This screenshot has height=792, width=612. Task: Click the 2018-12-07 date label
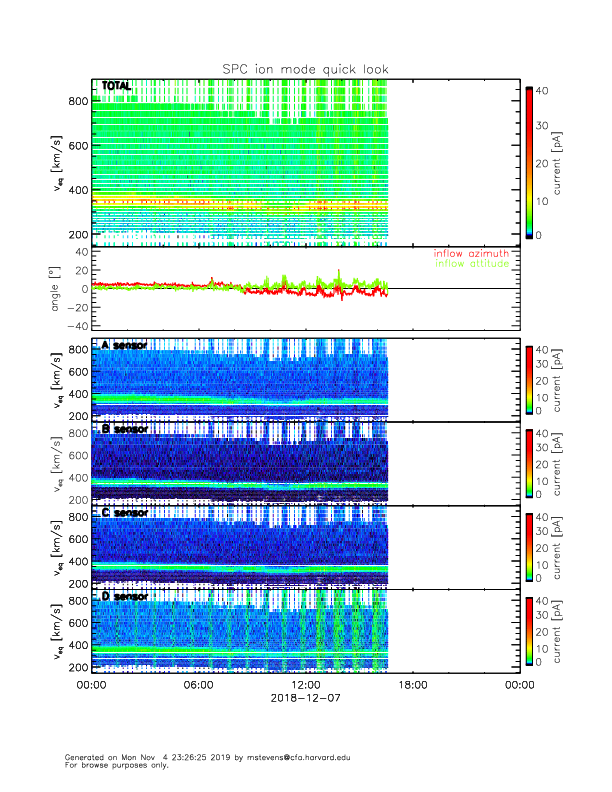point(305,698)
